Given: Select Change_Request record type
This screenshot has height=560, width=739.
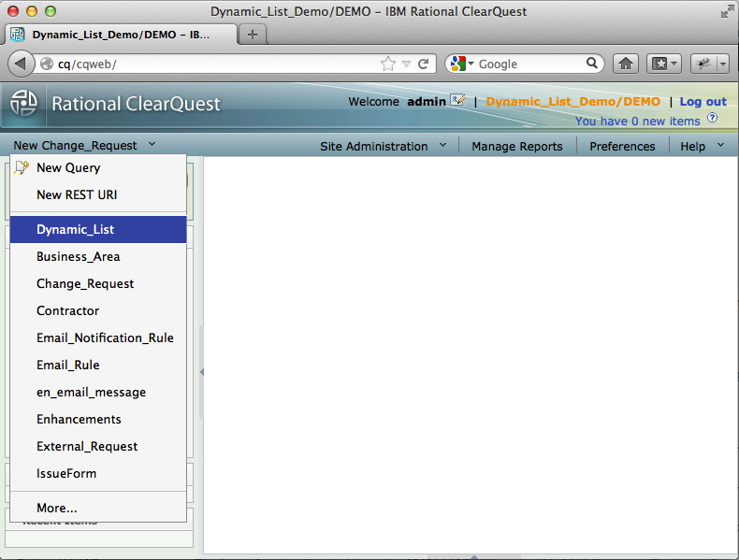Looking at the screenshot, I should click(x=98, y=283).
